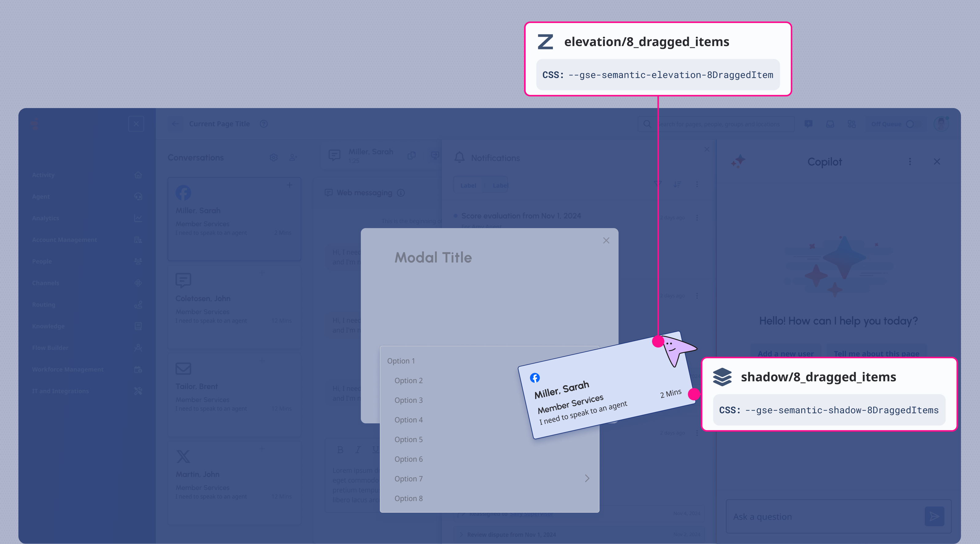
Task: Click the add person icon in Conversations
Action: point(293,157)
